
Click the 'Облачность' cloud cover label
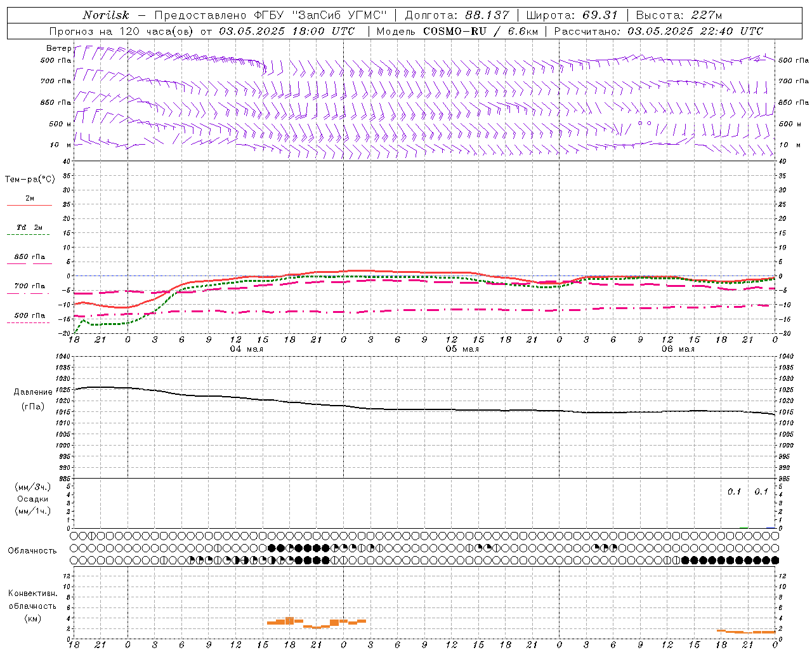coord(32,550)
